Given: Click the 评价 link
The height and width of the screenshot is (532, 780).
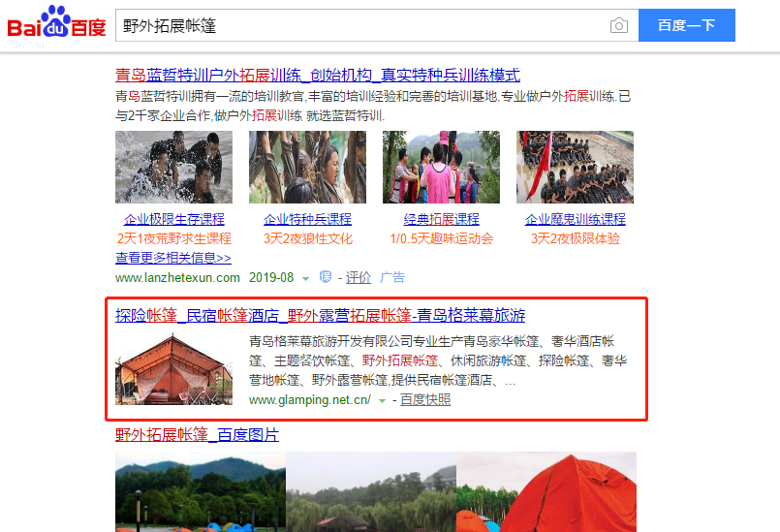Looking at the screenshot, I should coord(359,277).
